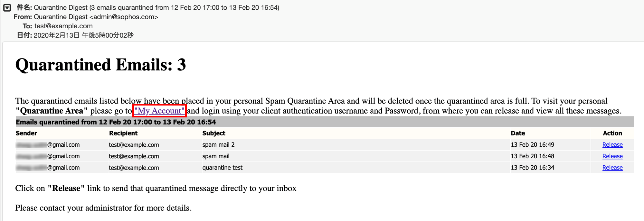644x221 pixels.
Task: Release the "spam mail 2" message
Action: (612, 145)
